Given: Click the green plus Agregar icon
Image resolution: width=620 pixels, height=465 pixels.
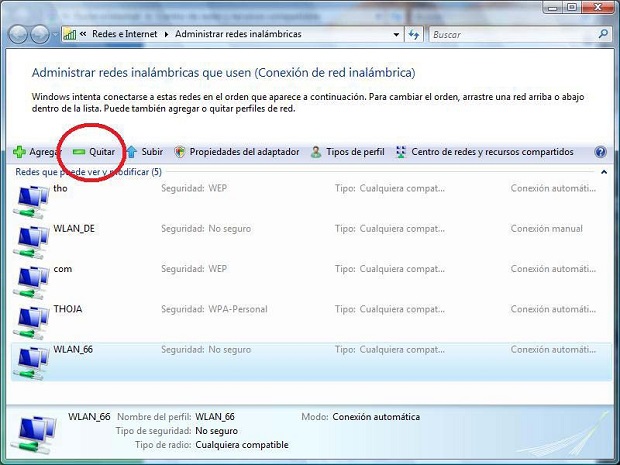Looking at the screenshot, I should [19, 152].
